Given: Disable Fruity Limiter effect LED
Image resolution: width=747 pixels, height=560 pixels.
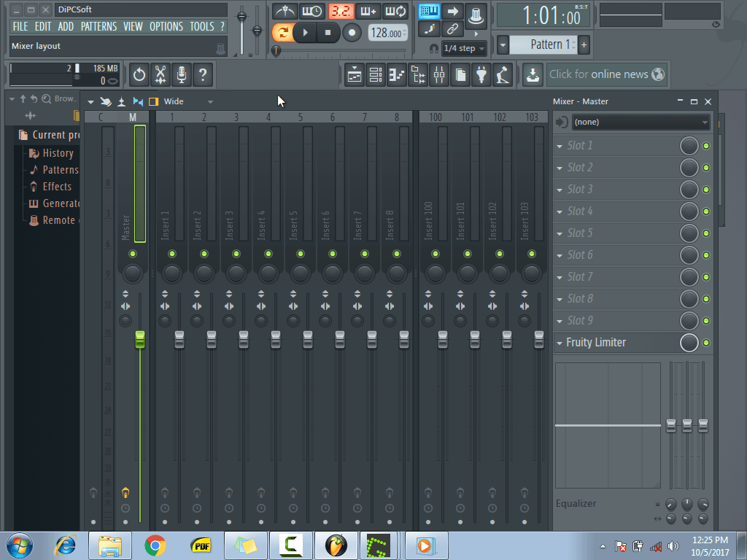Looking at the screenshot, I should (706, 343).
